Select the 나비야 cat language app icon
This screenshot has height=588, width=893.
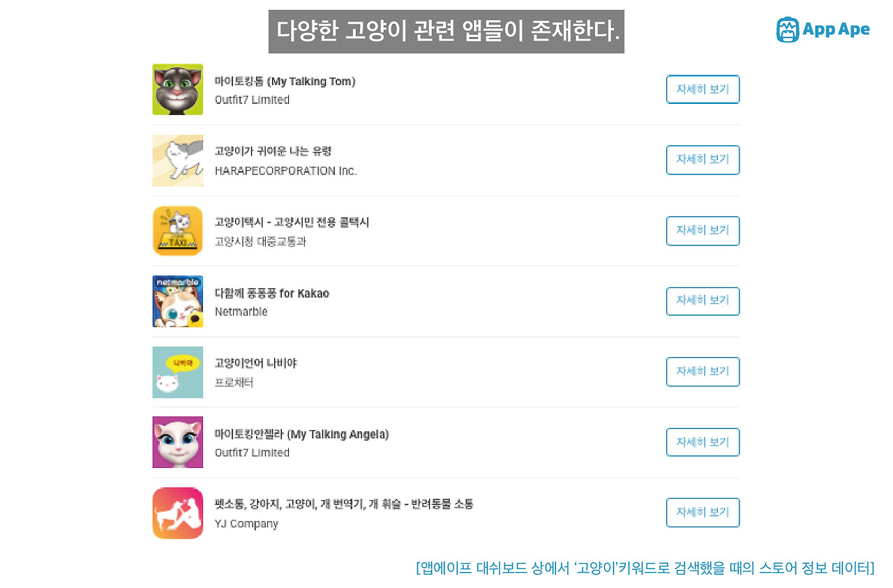pyautogui.click(x=178, y=372)
